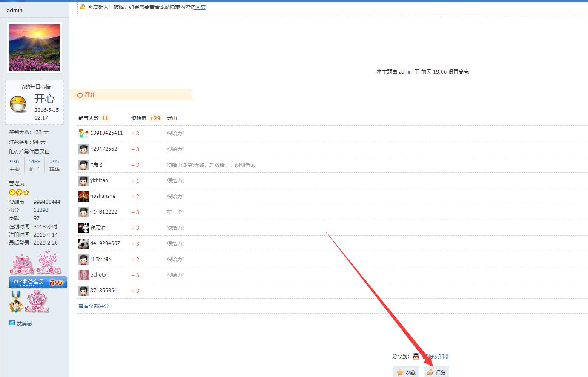Click the happy mood smiley icon

pyautogui.click(x=19, y=104)
